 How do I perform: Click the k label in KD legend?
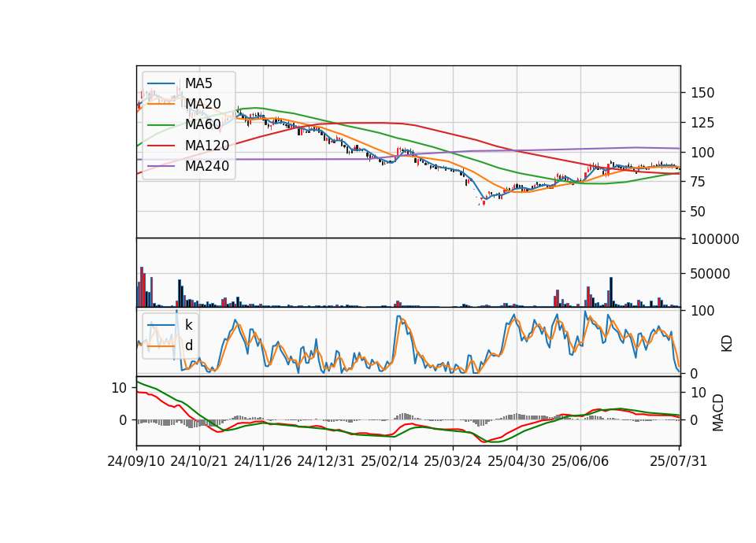188,325
